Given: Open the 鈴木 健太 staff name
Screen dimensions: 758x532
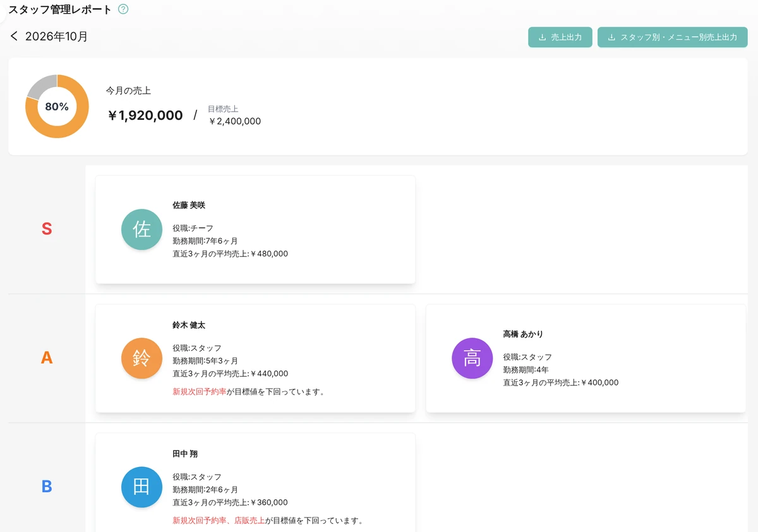Looking at the screenshot, I should click(189, 325).
